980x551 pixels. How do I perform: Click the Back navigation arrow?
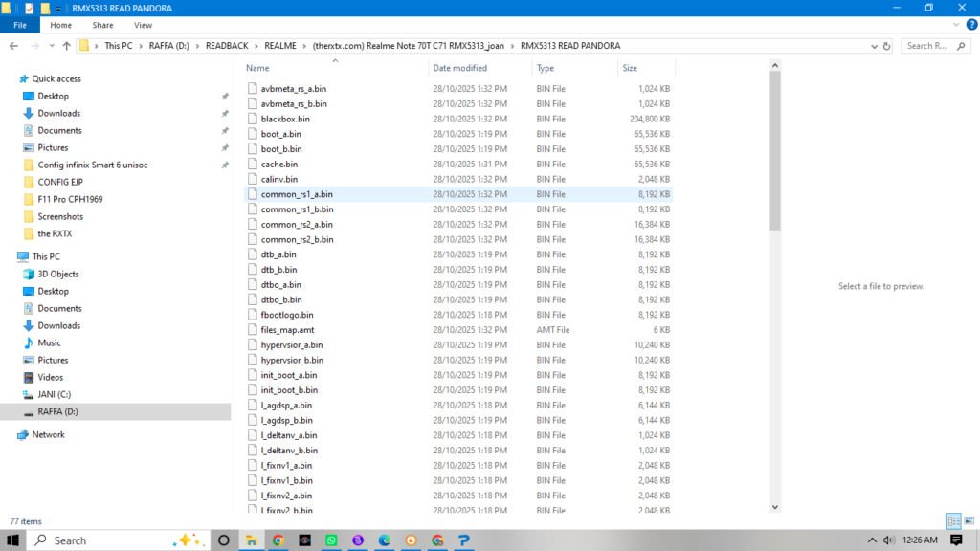[x=13, y=46]
